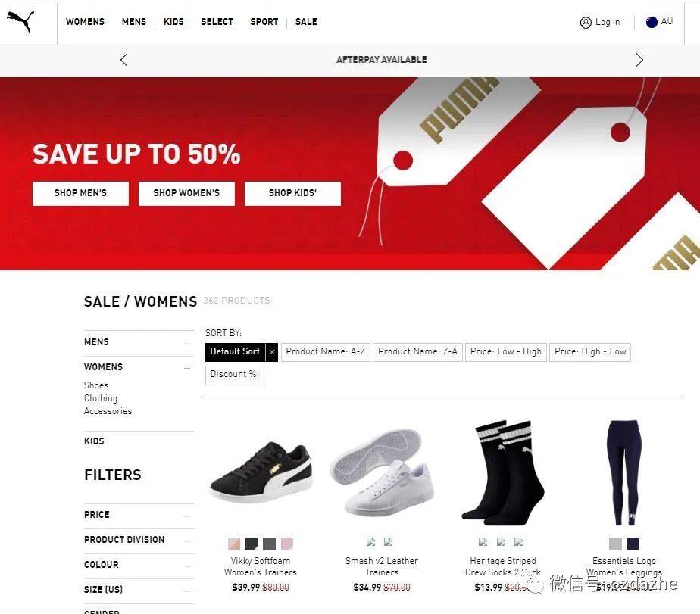Sort by Price: Low - High
700x614 pixels.
506,352
